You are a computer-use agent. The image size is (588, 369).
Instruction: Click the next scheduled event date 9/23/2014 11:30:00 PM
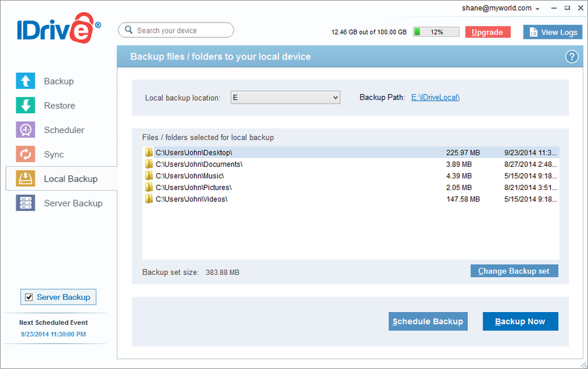[53, 334]
